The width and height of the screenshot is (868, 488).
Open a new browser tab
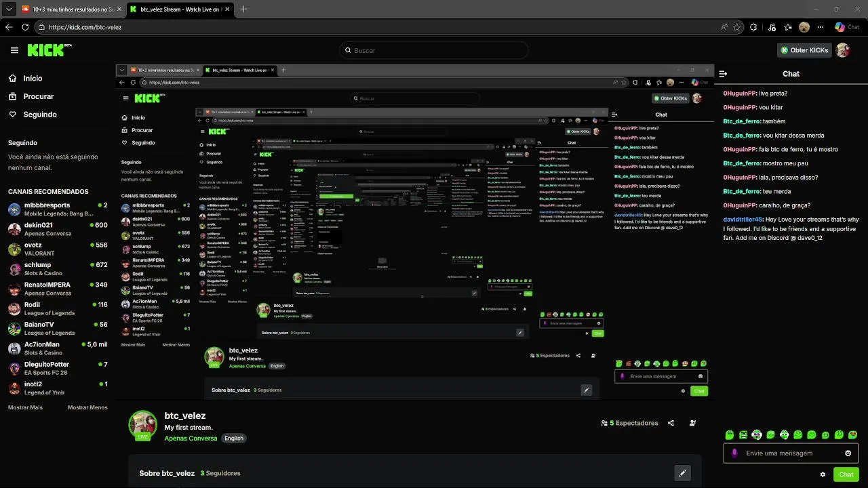tap(243, 9)
